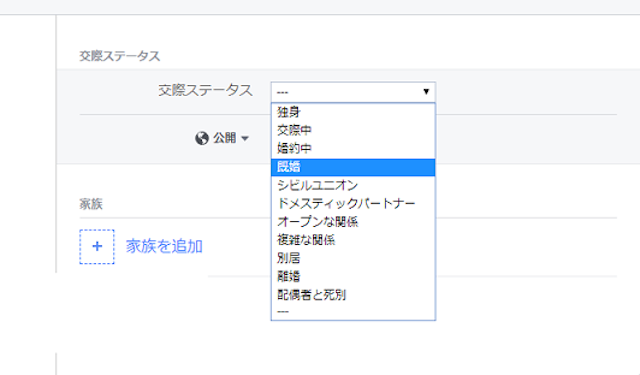Choose シビルユニオン from the list
This screenshot has height=375, width=640.
point(353,185)
